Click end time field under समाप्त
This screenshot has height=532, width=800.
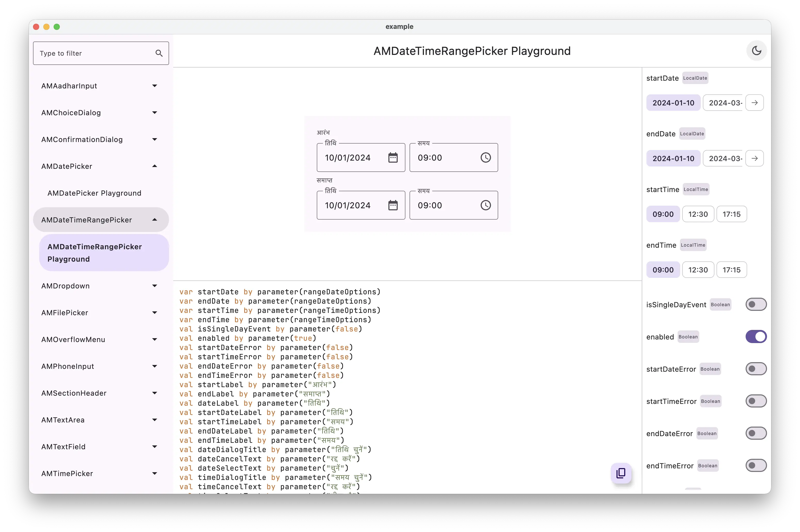click(x=454, y=205)
